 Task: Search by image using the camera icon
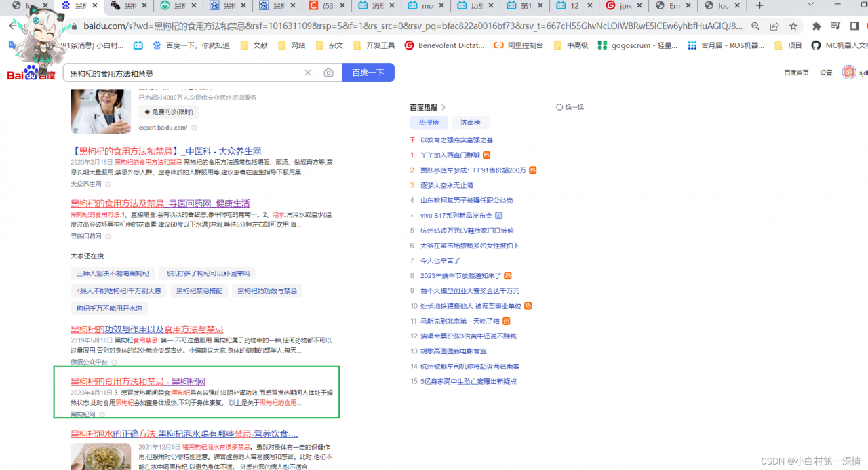[328, 72]
